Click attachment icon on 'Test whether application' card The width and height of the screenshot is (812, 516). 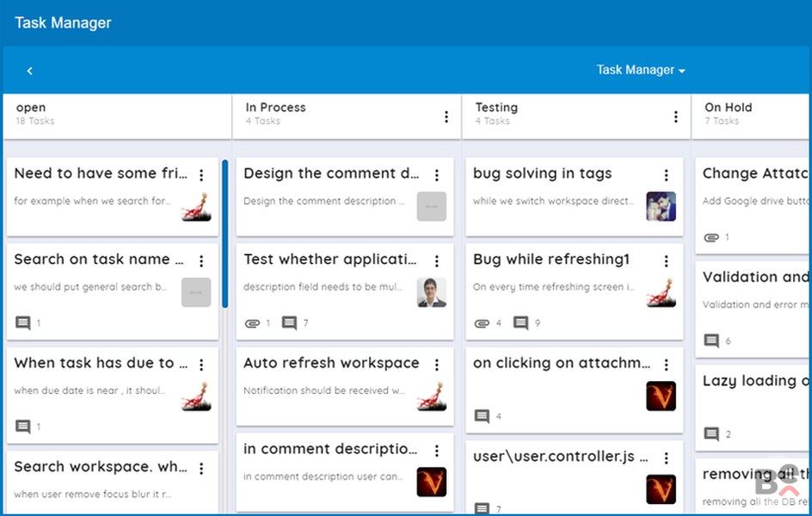tap(252, 323)
